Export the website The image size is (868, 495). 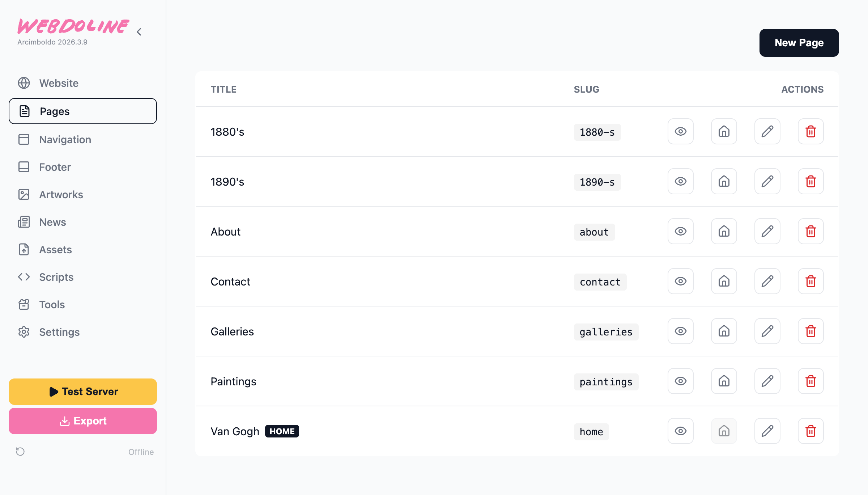pyautogui.click(x=83, y=421)
